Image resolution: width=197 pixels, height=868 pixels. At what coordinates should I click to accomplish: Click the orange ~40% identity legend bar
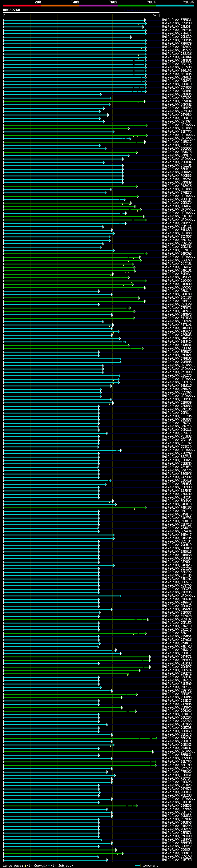point(60,6)
